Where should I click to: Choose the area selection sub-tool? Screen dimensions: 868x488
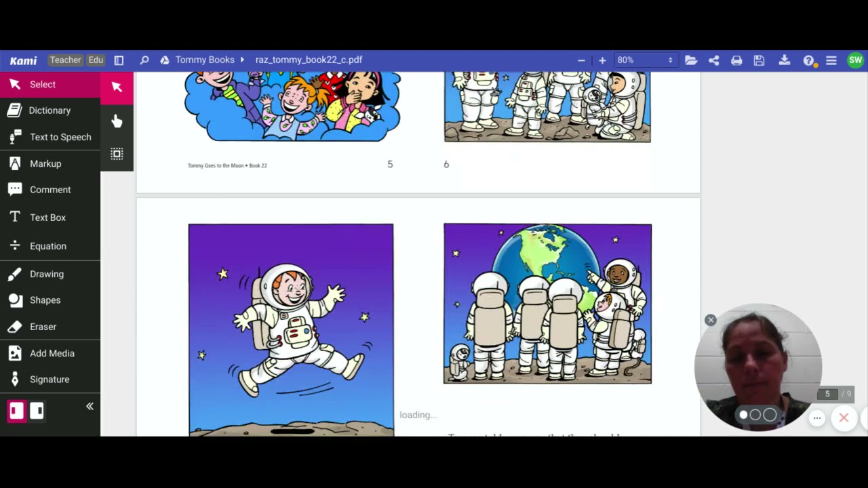pyautogui.click(x=117, y=154)
